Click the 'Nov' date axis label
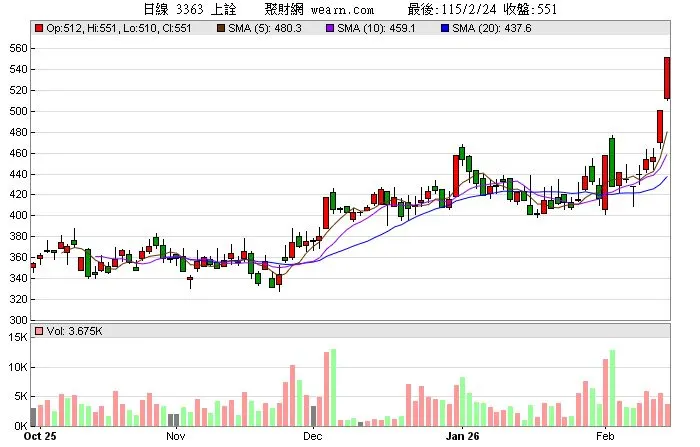Screen dimensions: 700x447 175,436
